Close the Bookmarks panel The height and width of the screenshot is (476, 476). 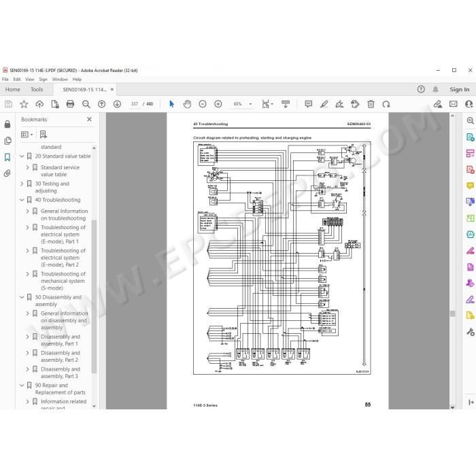pos(89,119)
